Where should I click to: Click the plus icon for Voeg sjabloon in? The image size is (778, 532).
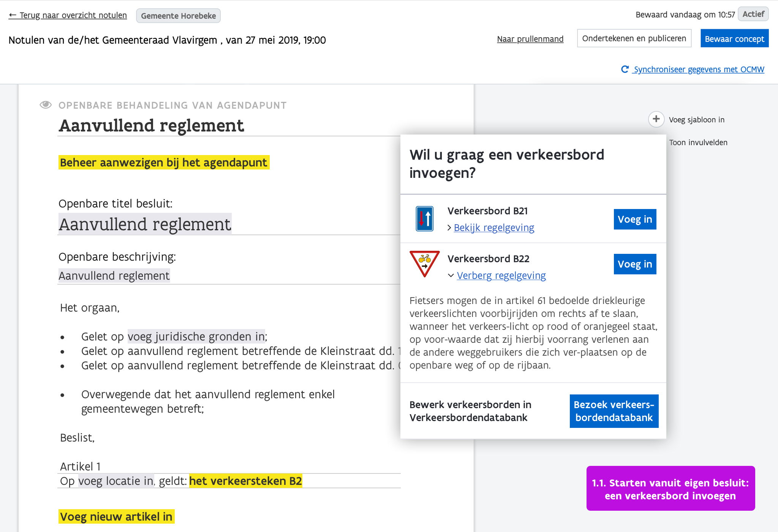point(656,119)
